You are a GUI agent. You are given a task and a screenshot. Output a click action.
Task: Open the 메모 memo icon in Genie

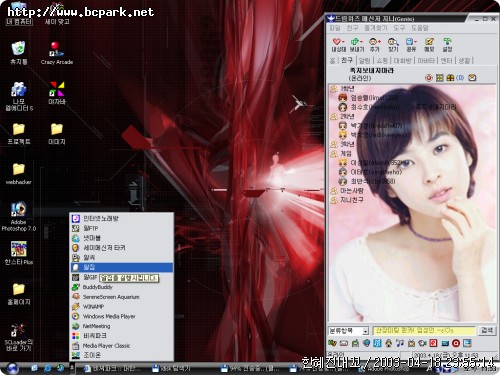(429, 44)
